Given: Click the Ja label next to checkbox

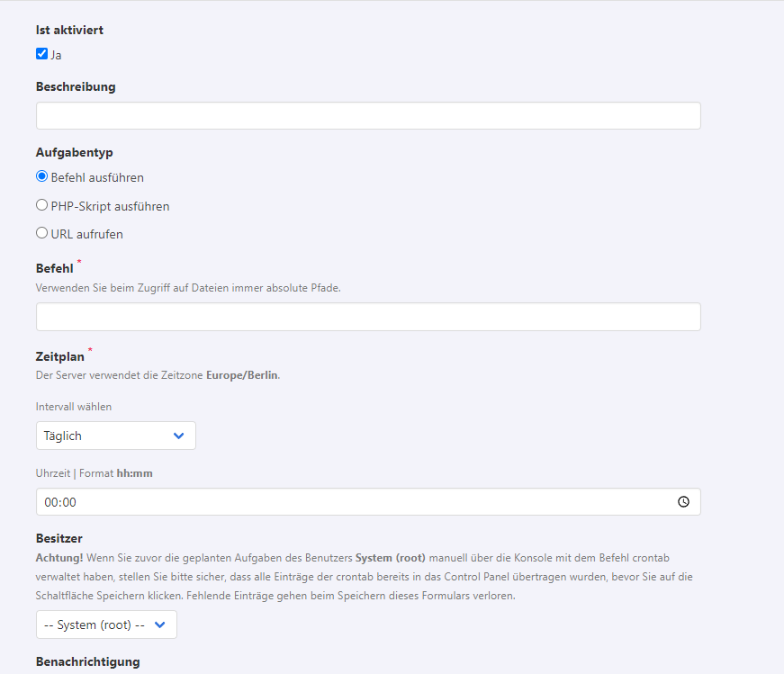Looking at the screenshot, I should pos(56,55).
